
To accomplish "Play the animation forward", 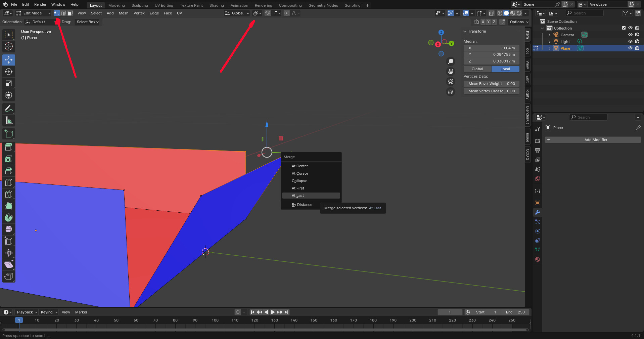I will point(273,312).
